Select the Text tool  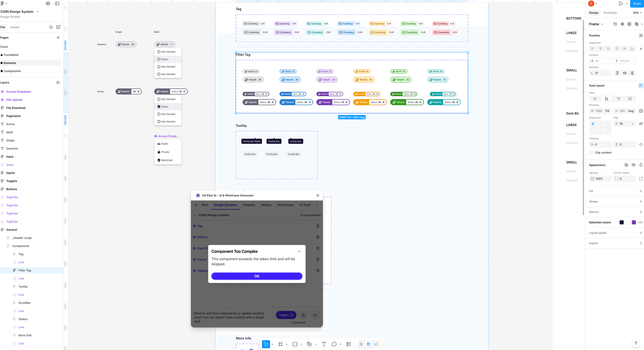(x=324, y=344)
